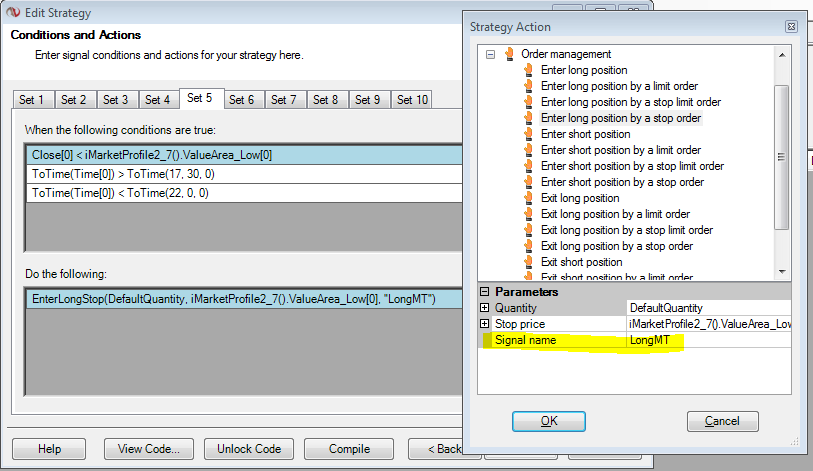The width and height of the screenshot is (813, 471).
Task: Switch to the Set 4 tab
Action: click(159, 100)
